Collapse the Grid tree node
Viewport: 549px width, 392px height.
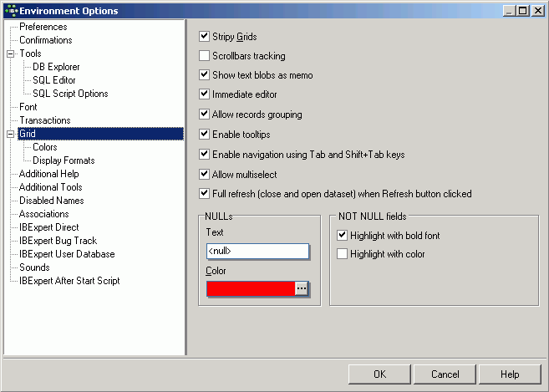pyautogui.click(x=10, y=134)
